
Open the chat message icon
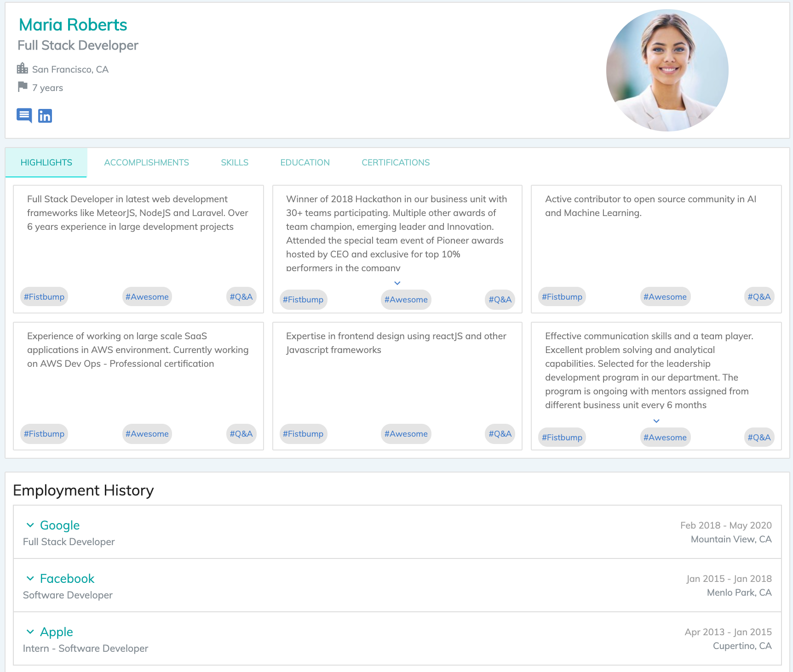(24, 115)
